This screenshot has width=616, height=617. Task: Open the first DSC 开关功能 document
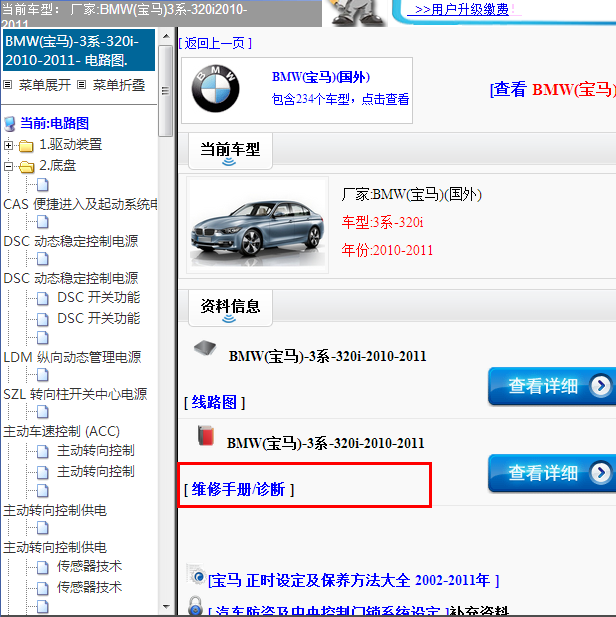tap(98, 297)
